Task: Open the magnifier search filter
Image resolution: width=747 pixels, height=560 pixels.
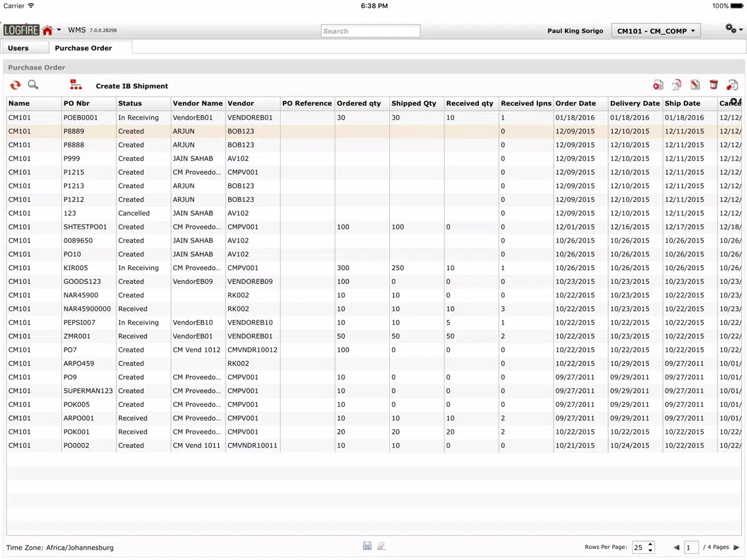Action: point(33,85)
